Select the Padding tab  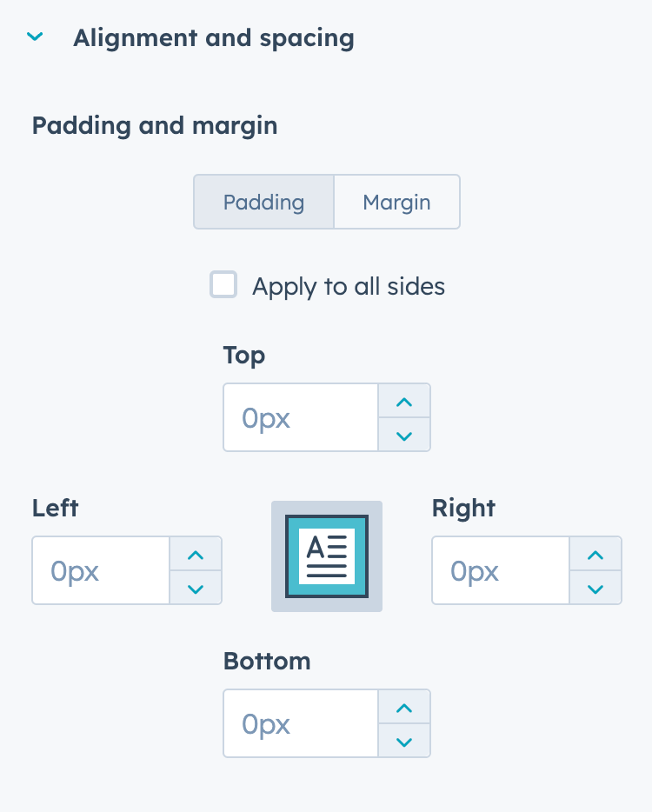(263, 202)
